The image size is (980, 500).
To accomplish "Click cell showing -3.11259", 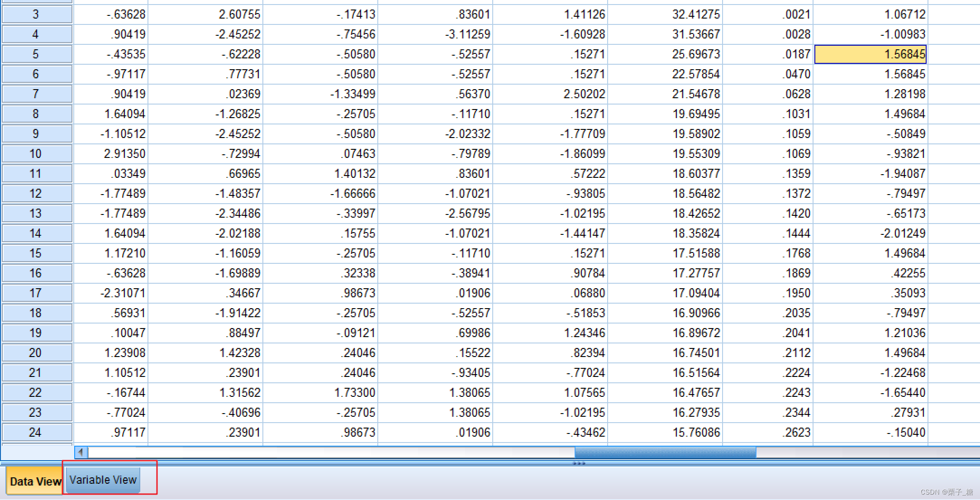I will pos(435,34).
